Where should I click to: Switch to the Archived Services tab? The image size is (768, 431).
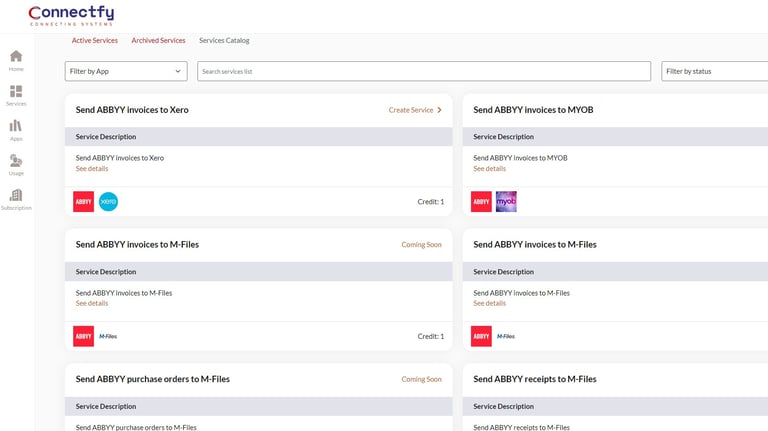pyautogui.click(x=158, y=41)
